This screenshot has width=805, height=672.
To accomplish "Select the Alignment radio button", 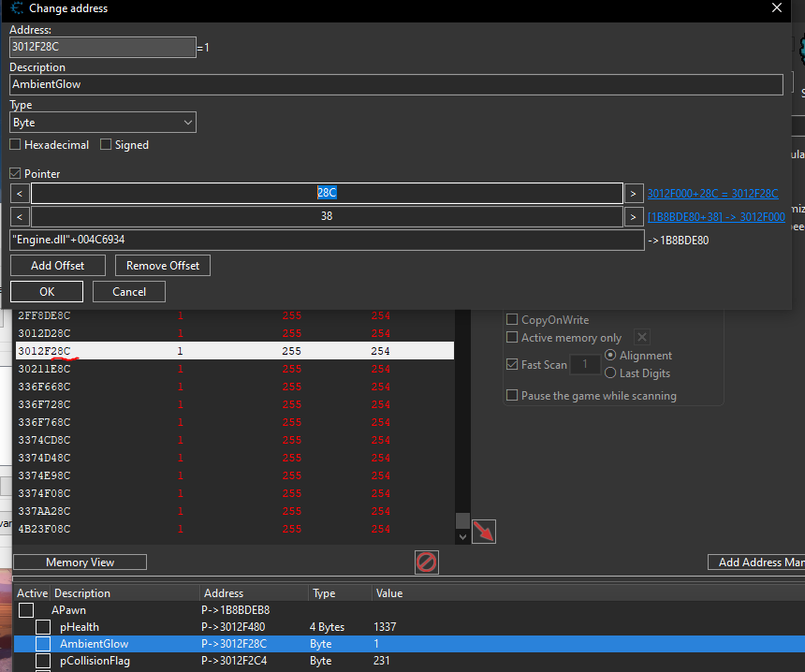I will [x=610, y=355].
